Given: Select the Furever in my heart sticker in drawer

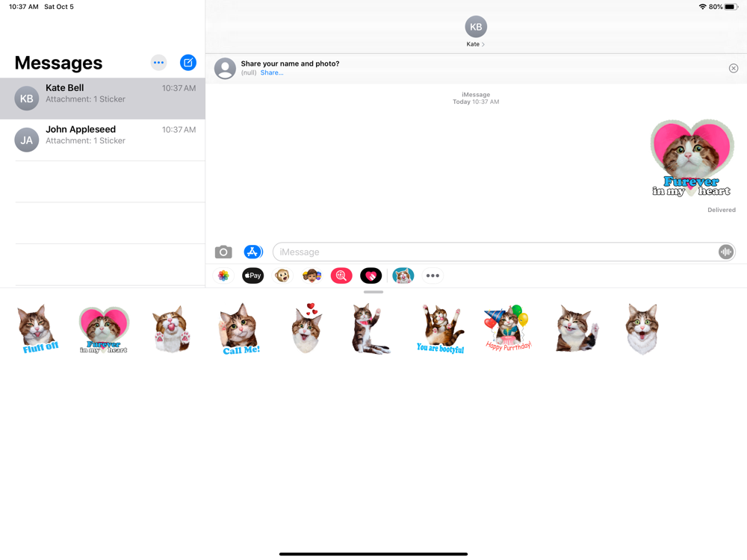Looking at the screenshot, I should click(104, 329).
